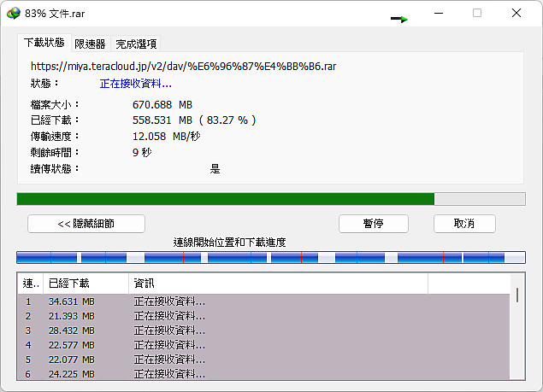Screen dimensions: 543x392
Task: Click the file size value 670.688 MB
Action: tap(162, 104)
